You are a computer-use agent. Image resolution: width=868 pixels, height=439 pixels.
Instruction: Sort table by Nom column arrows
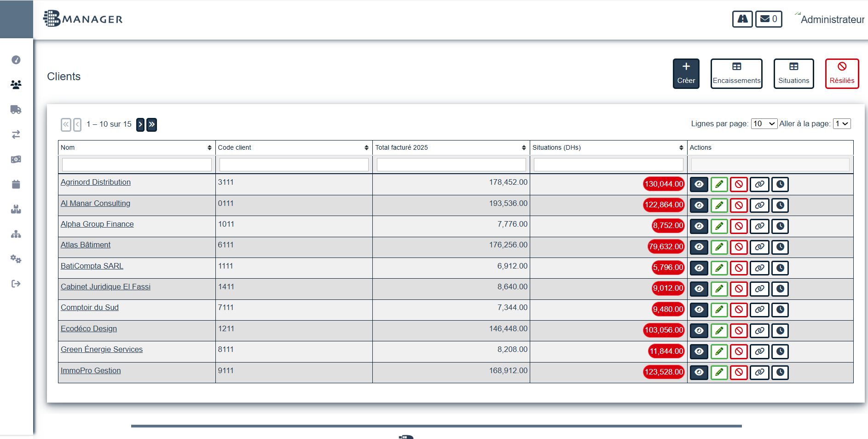coord(209,147)
